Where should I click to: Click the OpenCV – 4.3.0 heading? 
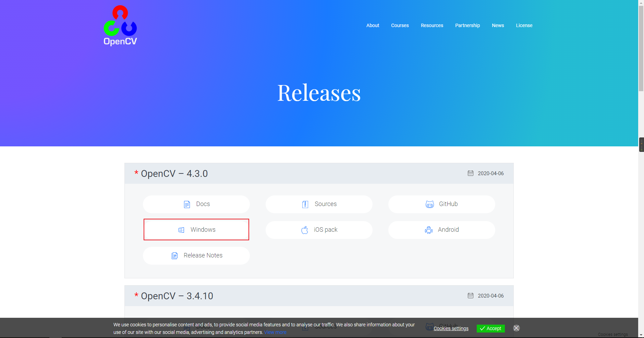(x=174, y=173)
